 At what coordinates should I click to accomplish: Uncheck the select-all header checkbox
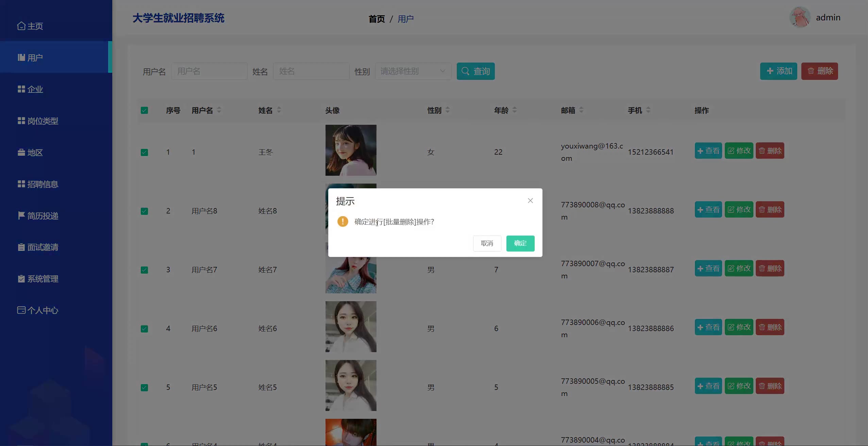144,110
